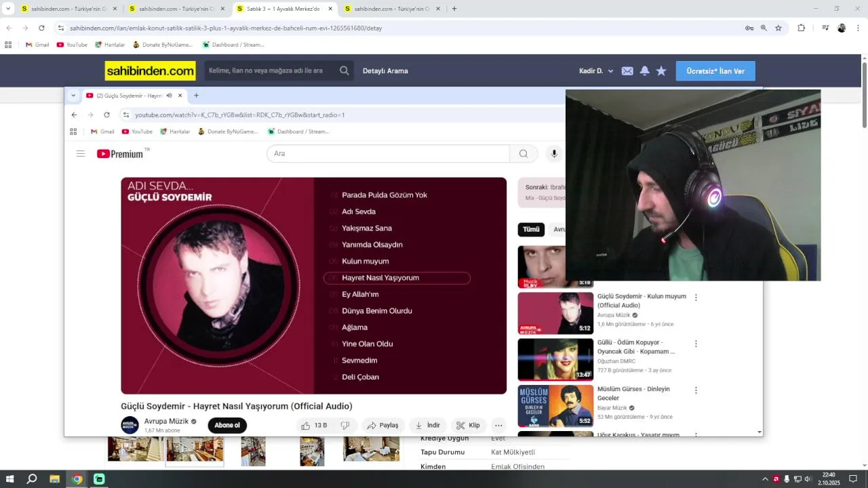Screen dimensions: 868x488
Task: Focus the YouTube Ara search field
Action: click(x=388, y=154)
